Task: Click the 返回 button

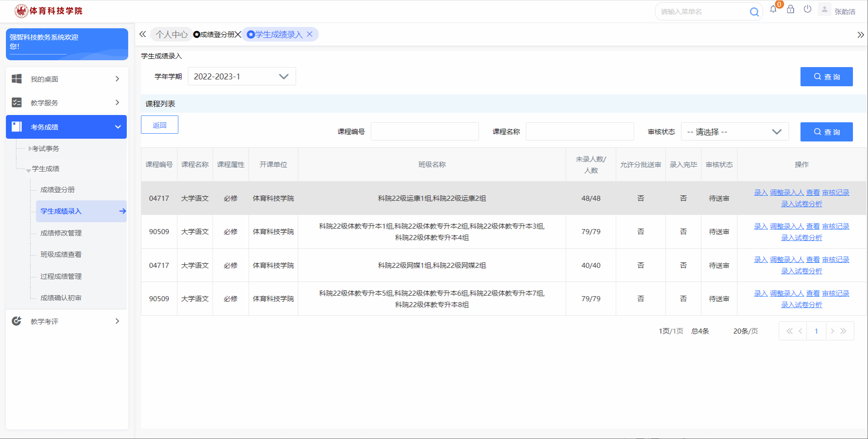Action: pos(159,125)
